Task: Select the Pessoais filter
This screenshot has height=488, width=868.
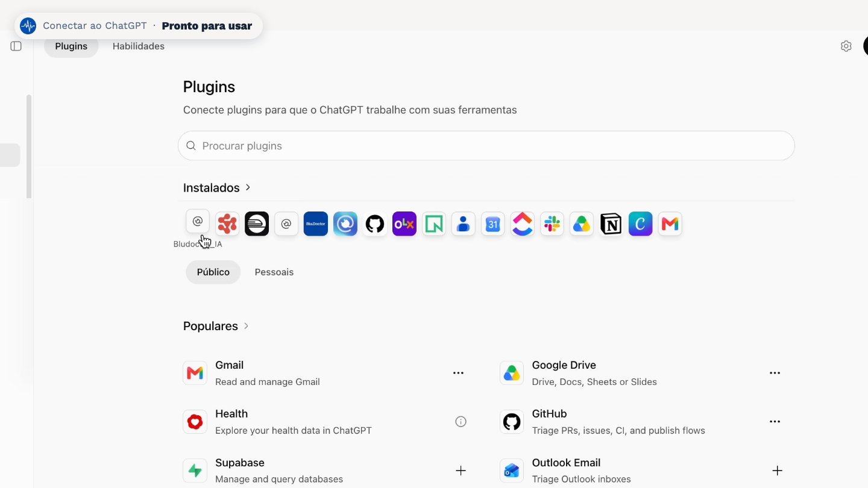Action: 274,272
